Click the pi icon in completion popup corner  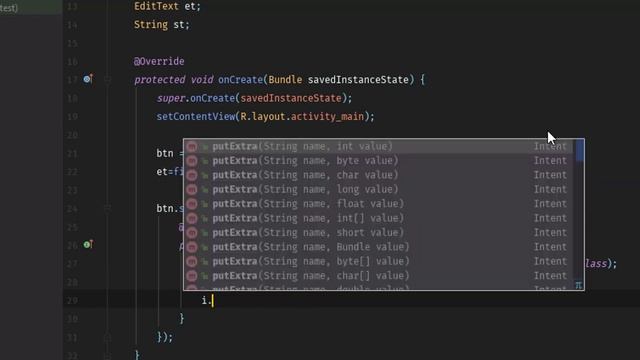click(x=578, y=285)
